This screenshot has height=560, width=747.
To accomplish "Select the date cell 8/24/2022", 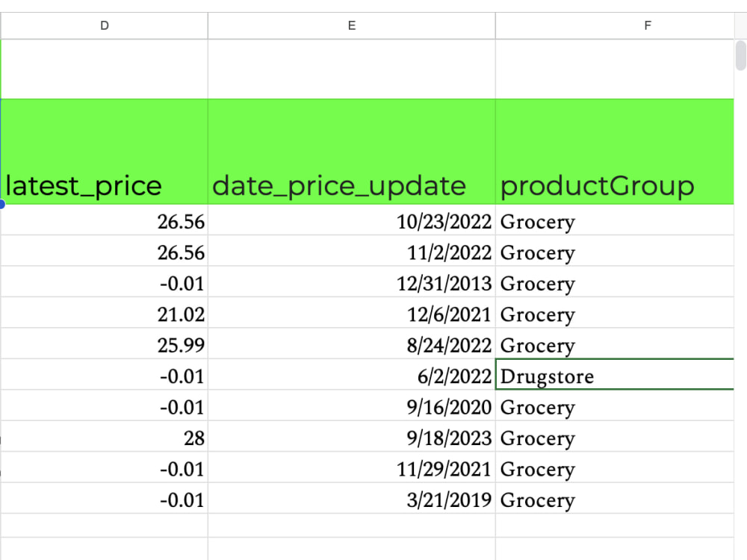I will tap(352, 343).
